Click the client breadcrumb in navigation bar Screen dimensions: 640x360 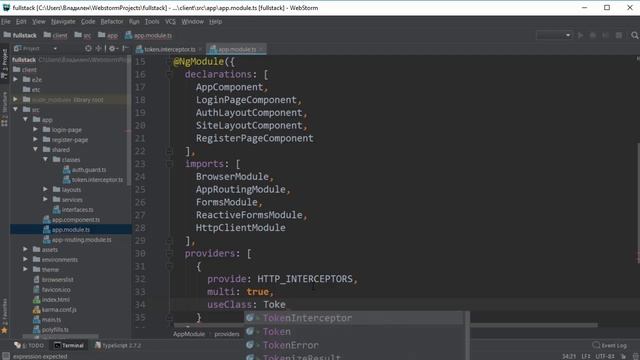[56, 36]
